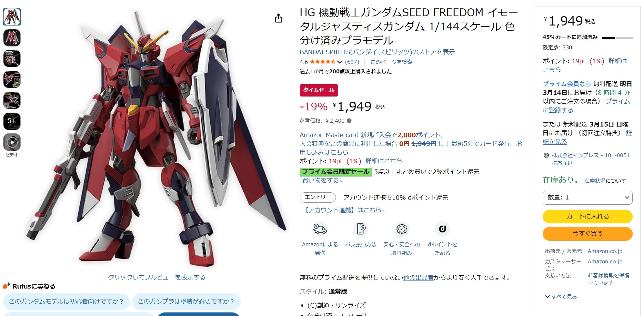644x316 pixels.
Task: Open the 607 reviews link
Action: tap(352, 62)
